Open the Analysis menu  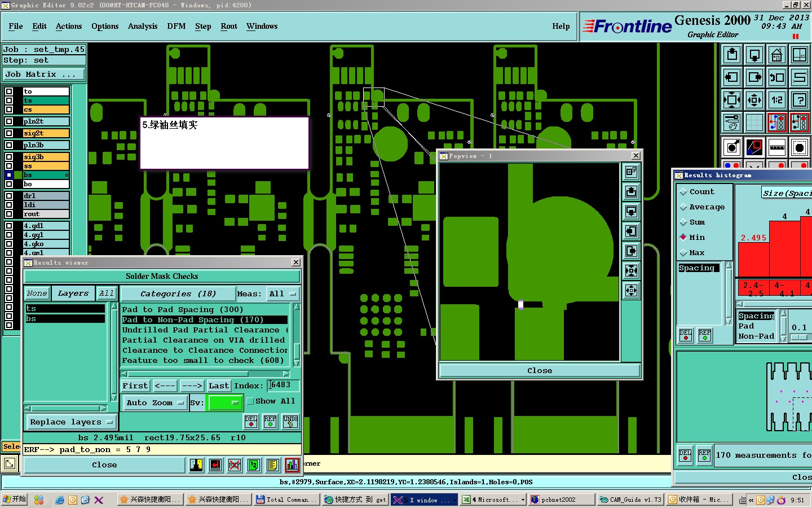coord(143,27)
